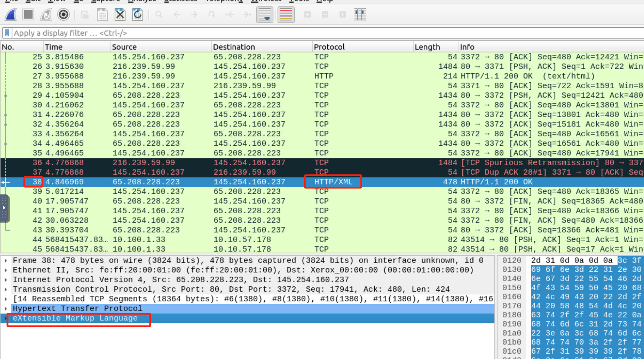Save this capture file
The width and height of the screenshot is (644, 359).
point(102,15)
